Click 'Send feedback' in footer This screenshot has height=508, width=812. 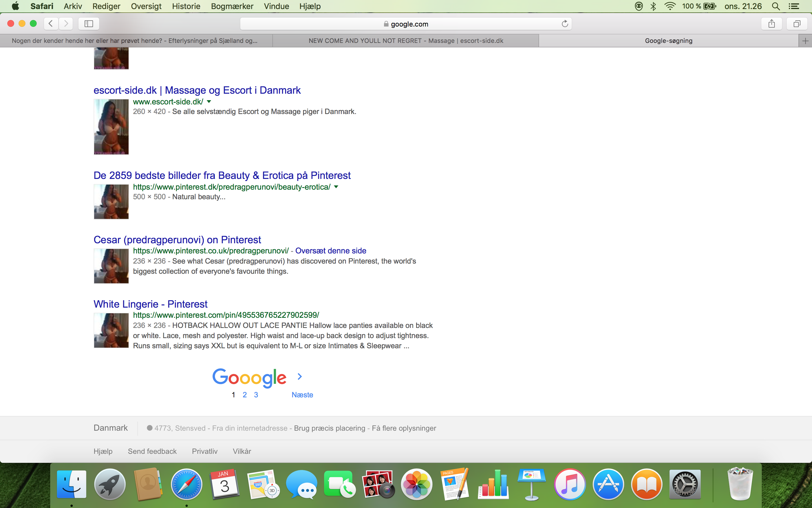152,451
